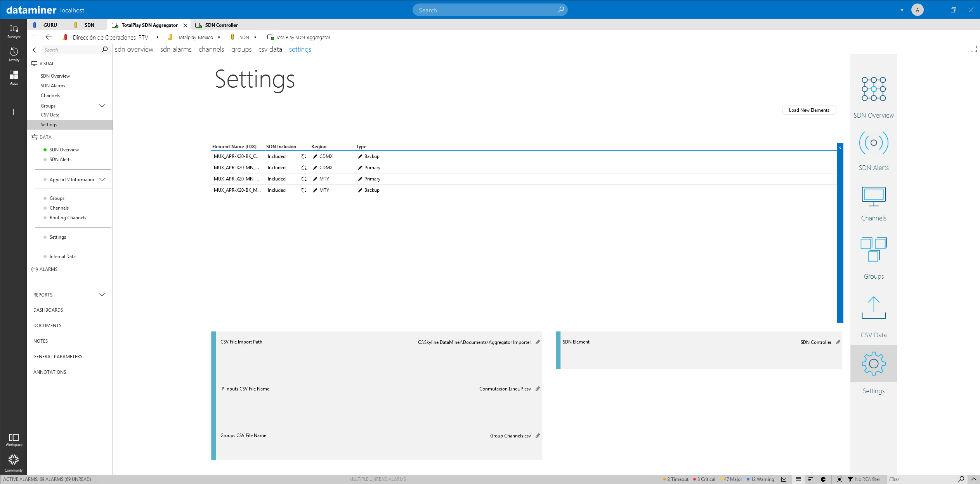Open breadcrumb arrow after Dirección de Operaciones IPTV
This screenshot has width=980, height=484.
pyautogui.click(x=157, y=37)
